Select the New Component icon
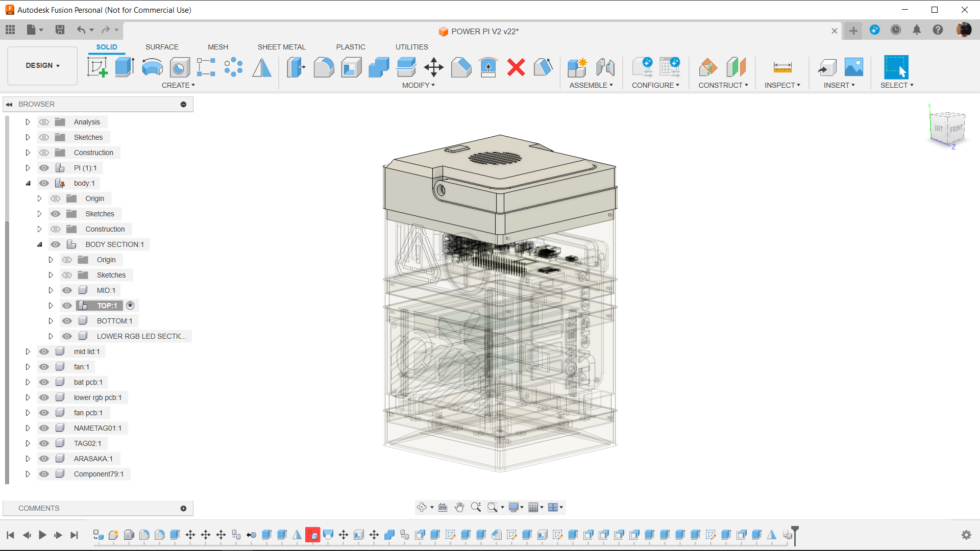The image size is (980, 551). (x=577, y=67)
